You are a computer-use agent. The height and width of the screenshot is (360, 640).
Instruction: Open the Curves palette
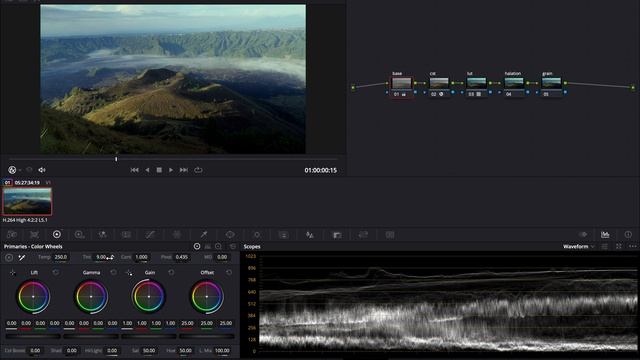tap(151, 235)
